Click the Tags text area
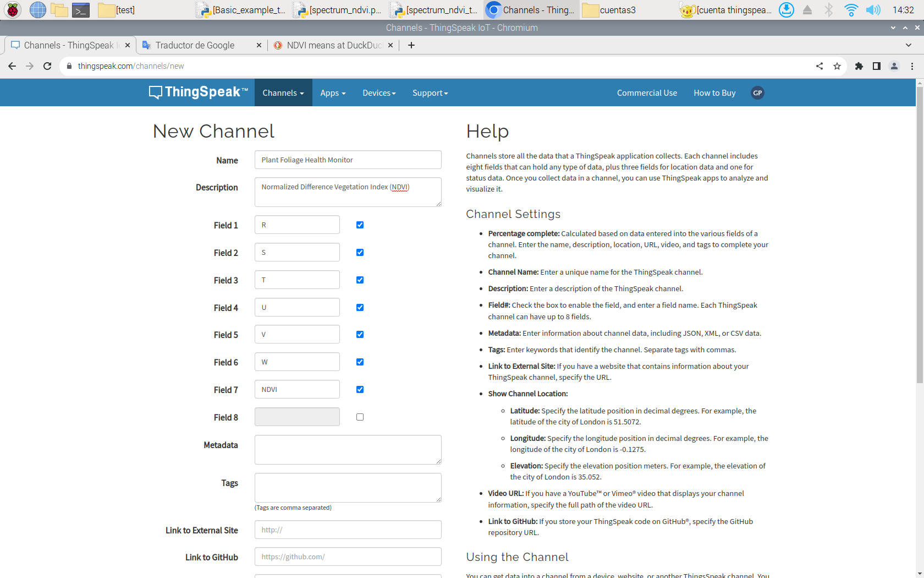Screen dimensions: 924x578 pos(348,488)
